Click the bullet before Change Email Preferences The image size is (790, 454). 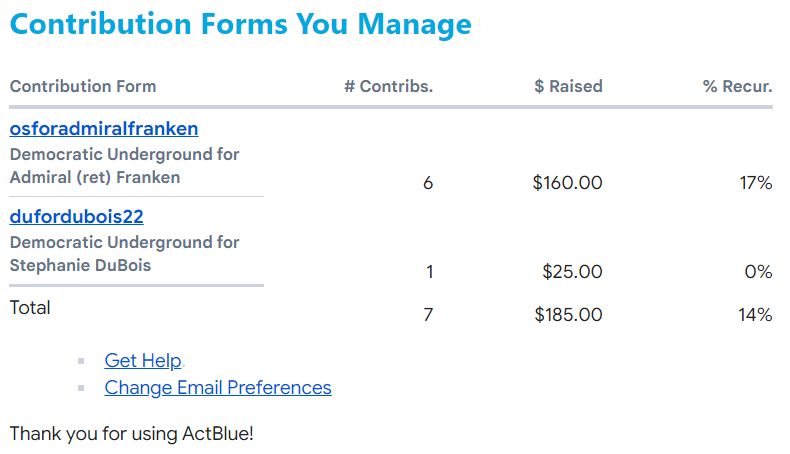(x=81, y=388)
